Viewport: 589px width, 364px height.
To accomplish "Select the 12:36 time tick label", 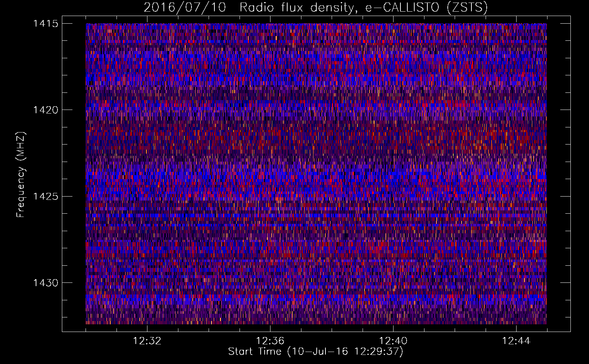I will tap(270, 341).
